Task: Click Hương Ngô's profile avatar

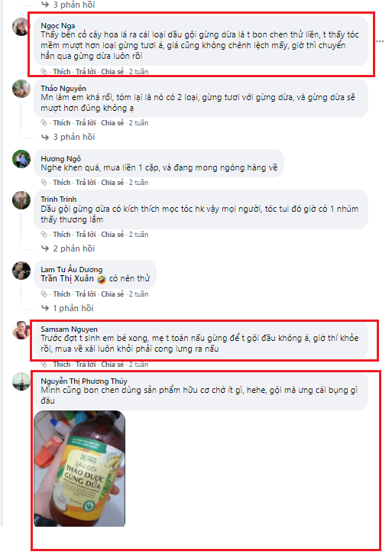Action: click(x=21, y=159)
